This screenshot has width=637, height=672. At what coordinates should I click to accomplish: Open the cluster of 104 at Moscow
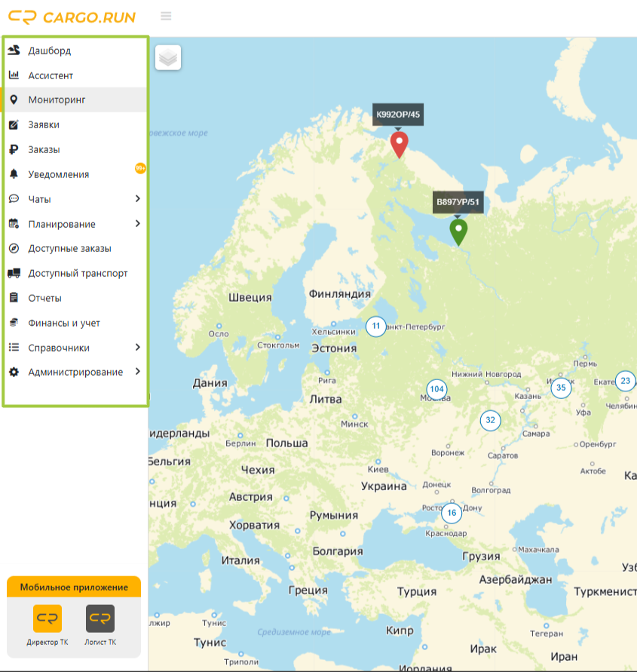[436, 389]
